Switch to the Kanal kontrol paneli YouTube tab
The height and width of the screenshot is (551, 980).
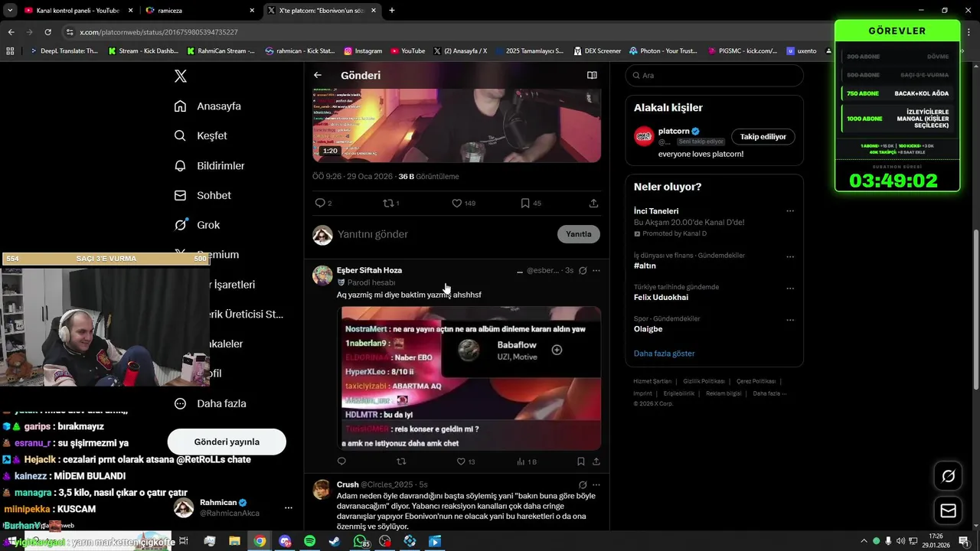coord(77,11)
